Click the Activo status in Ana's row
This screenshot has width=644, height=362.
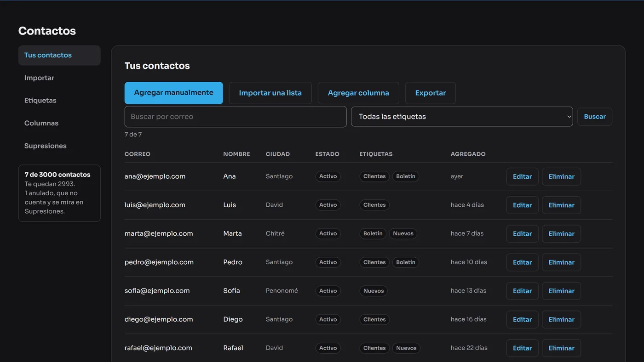[328, 176]
